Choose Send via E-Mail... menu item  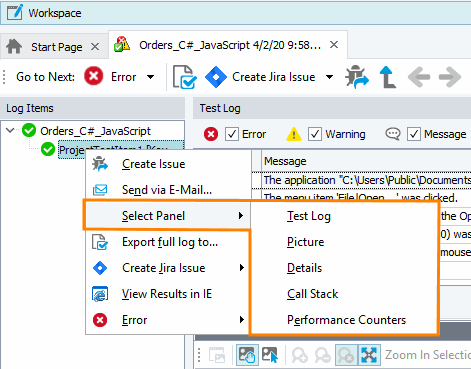coord(168,190)
